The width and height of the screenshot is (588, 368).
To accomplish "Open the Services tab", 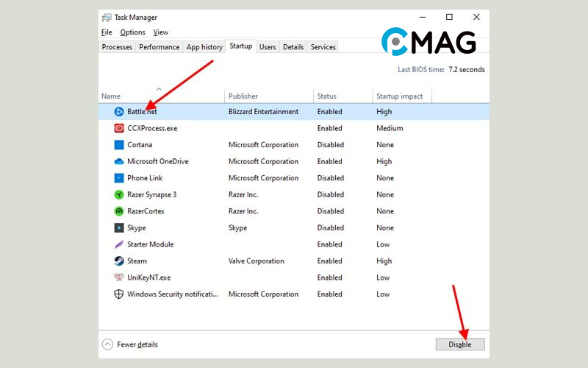I will 323,47.
